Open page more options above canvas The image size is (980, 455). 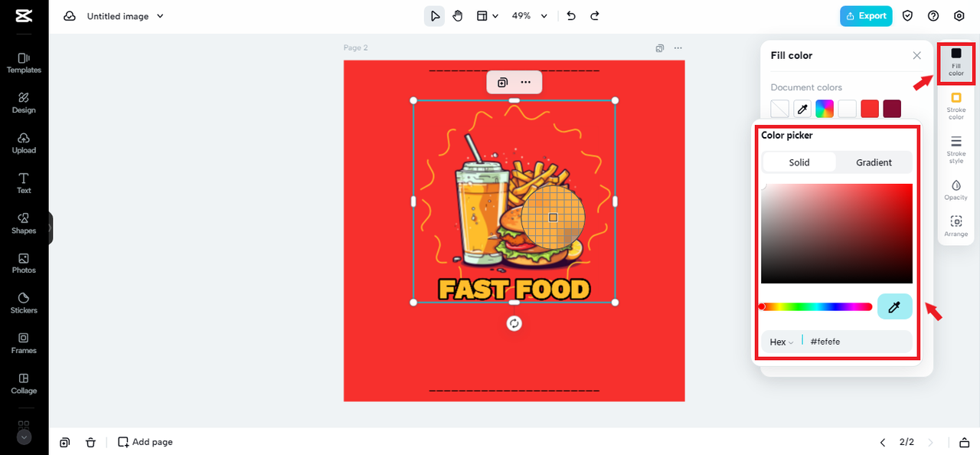click(678, 47)
